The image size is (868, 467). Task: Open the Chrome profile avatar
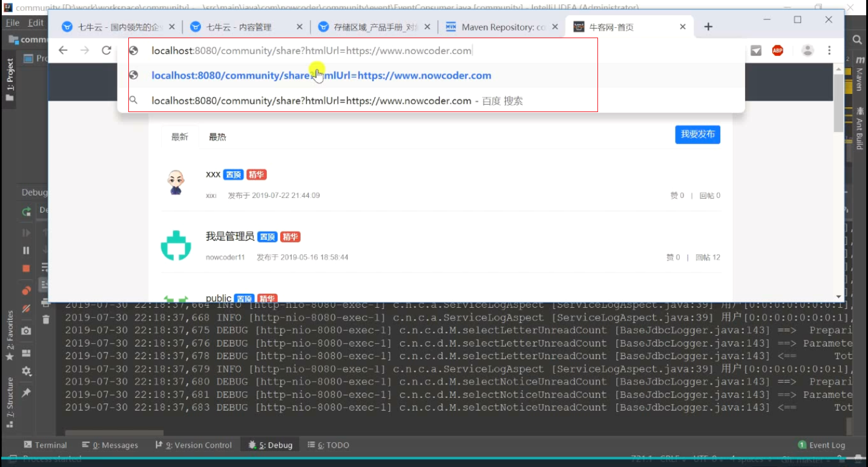point(807,50)
